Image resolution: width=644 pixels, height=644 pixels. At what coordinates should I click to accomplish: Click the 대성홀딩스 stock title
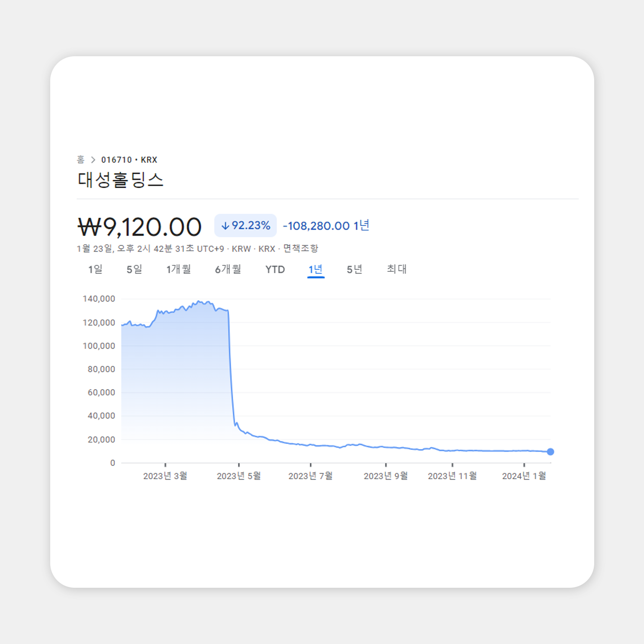coord(121,180)
